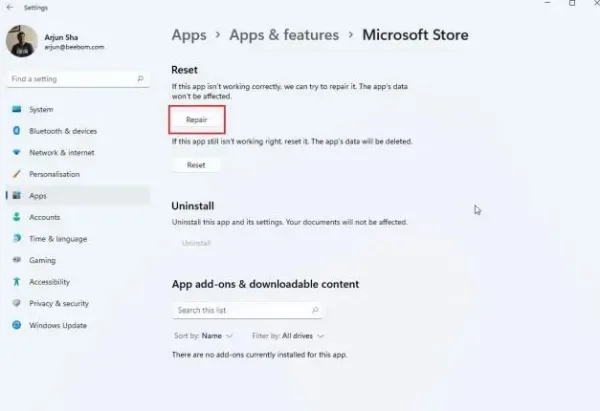Open Network & internet label
Image resolution: width=600 pixels, height=411 pixels.
[62, 152]
